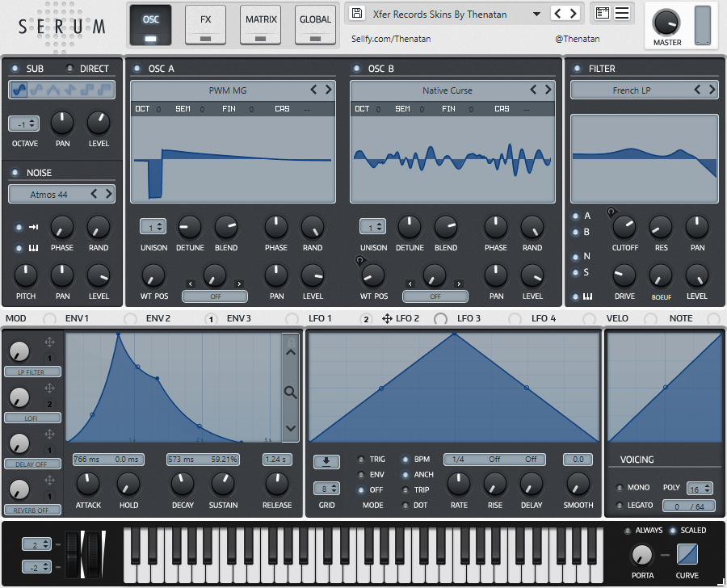
Task: Toggle filter keytrack keyboard icon
Action: click(587, 296)
